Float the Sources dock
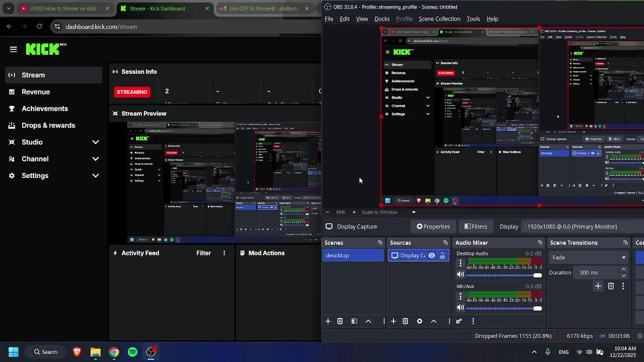The width and height of the screenshot is (644, 362). [x=445, y=243]
